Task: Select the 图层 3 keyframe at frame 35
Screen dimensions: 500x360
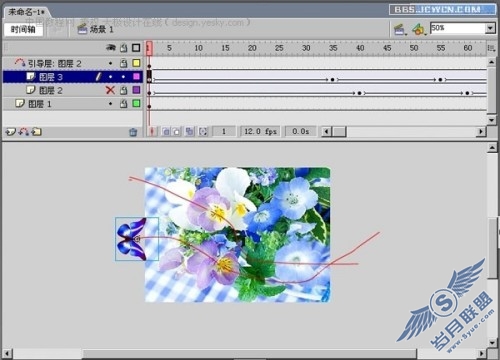Action: click(x=332, y=80)
